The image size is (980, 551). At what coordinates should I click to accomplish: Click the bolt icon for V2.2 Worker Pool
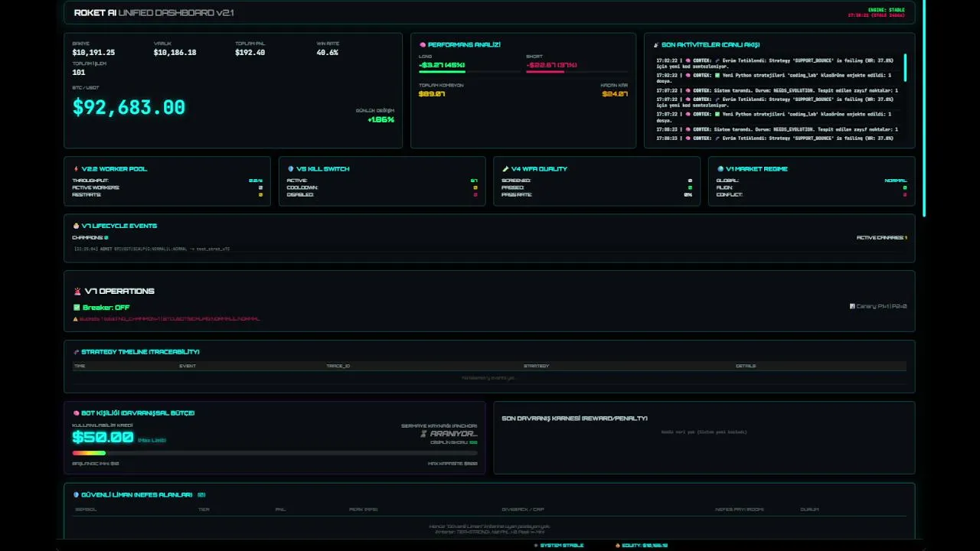(x=76, y=169)
